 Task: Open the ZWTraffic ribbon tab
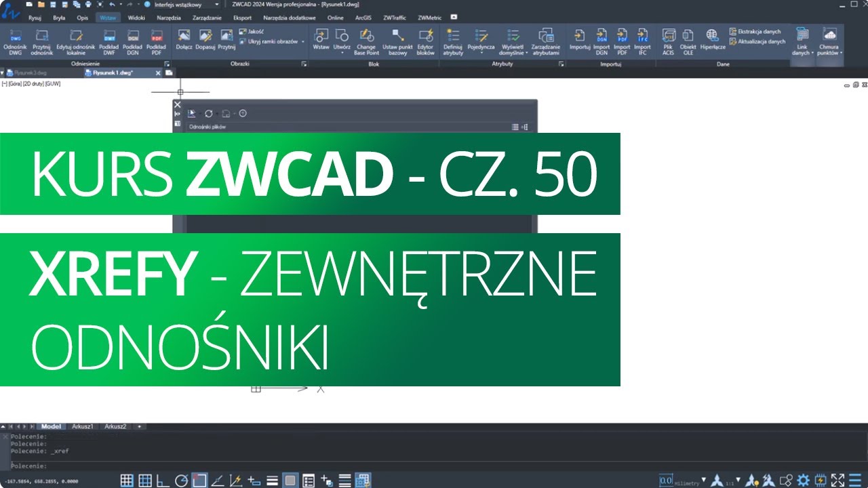point(395,18)
